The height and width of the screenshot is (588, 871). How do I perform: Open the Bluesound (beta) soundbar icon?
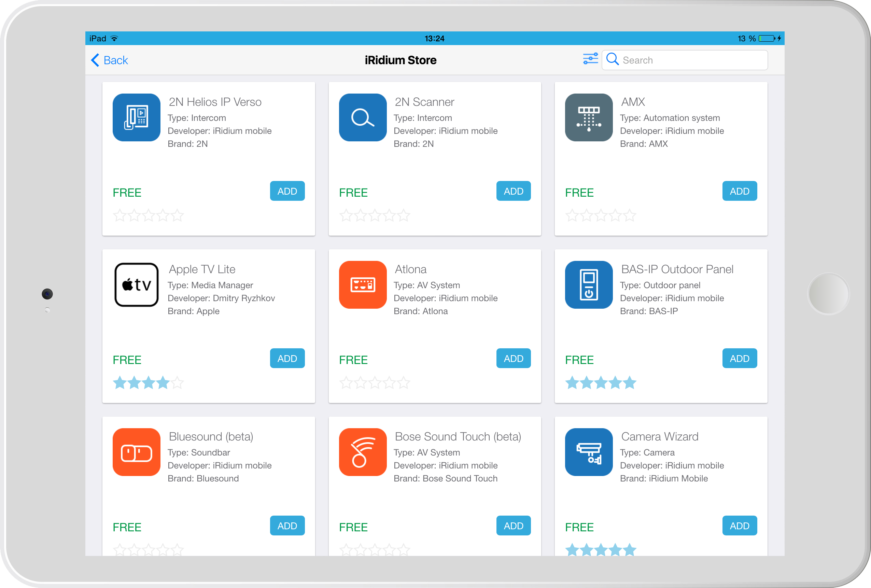click(x=137, y=452)
